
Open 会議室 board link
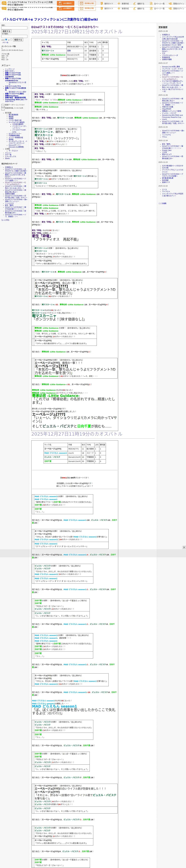coord(11,118)
